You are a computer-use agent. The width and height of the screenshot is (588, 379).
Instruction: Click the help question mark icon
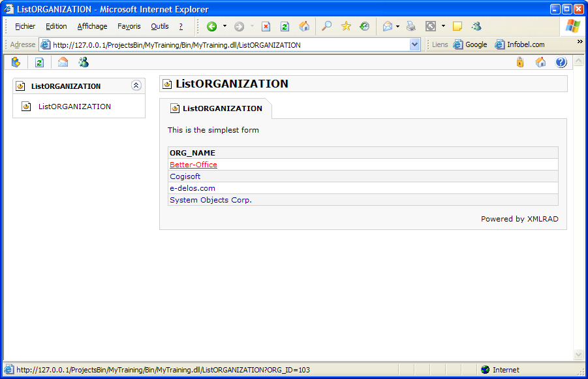(561, 62)
